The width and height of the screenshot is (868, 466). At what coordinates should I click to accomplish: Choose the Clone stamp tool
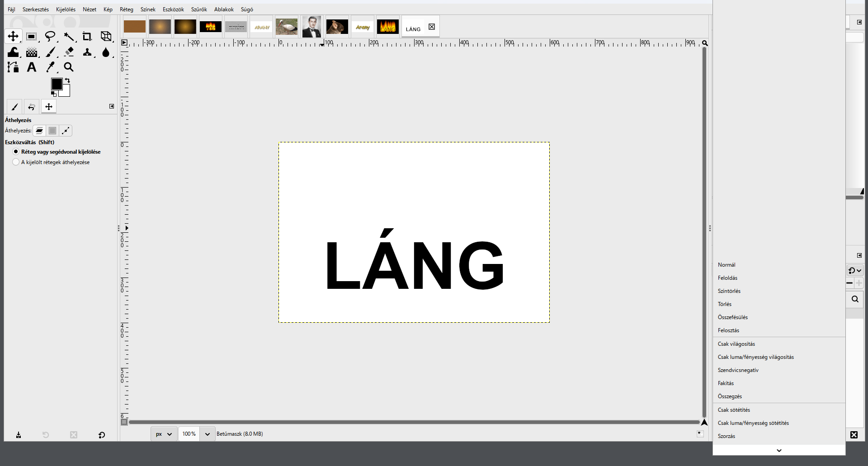pyautogui.click(x=87, y=52)
